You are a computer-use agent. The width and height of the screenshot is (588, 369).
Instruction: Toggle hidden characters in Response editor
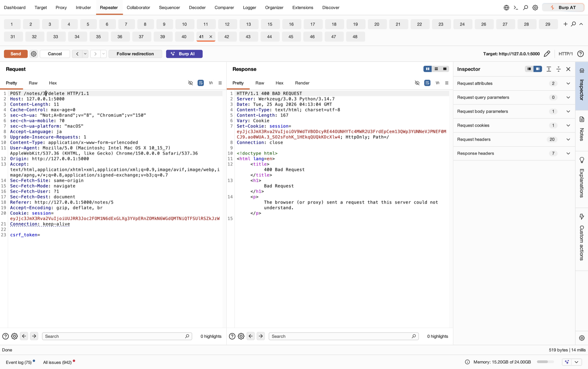pyautogui.click(x=417, y=83)
